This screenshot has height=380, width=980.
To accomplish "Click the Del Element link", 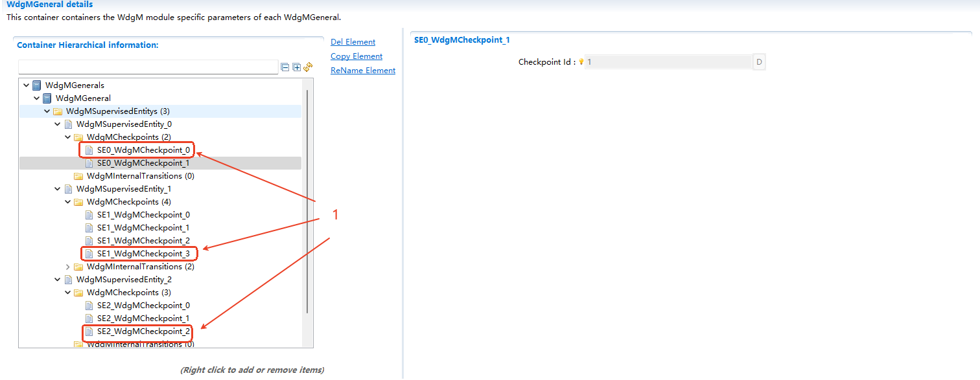I will coord(353,41).
